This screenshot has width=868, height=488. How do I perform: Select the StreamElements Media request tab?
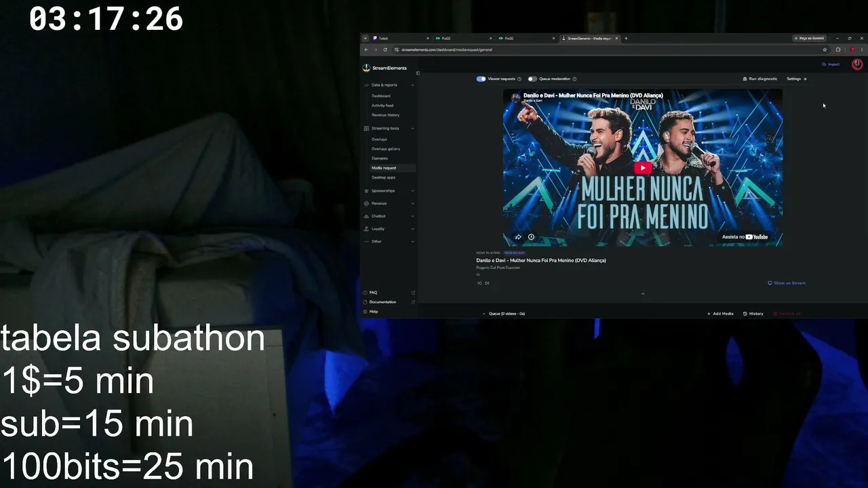point(589,39)
